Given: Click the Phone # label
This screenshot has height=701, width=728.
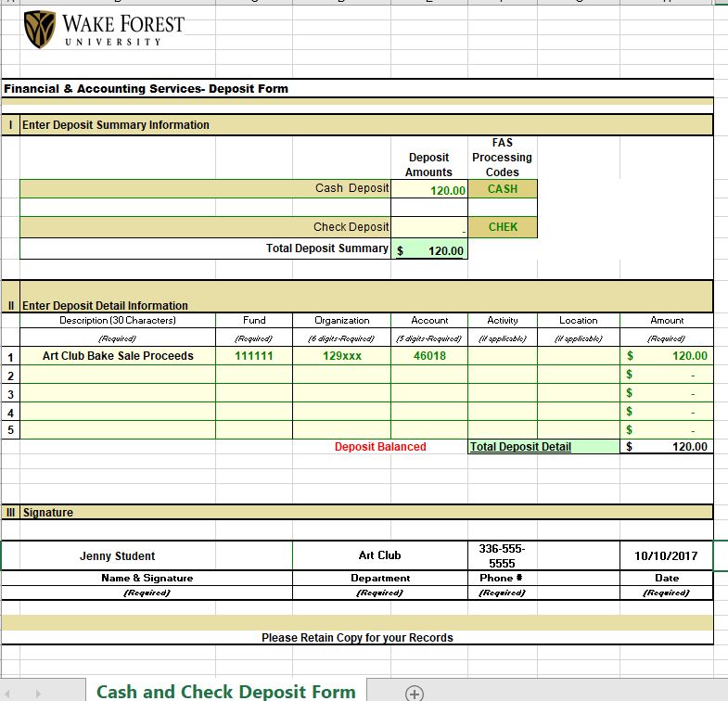Looking at the screenshot, I should coord(501,578).
